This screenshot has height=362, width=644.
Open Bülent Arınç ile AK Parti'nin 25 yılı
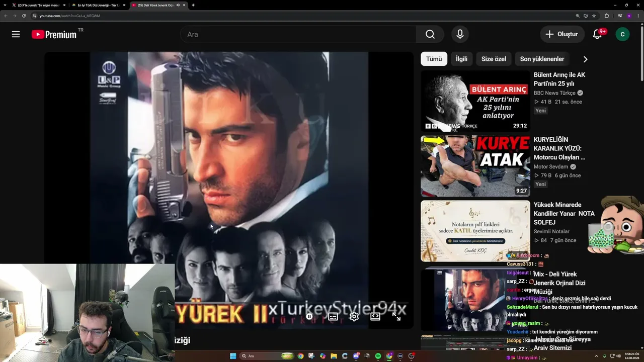pos(559,79)
